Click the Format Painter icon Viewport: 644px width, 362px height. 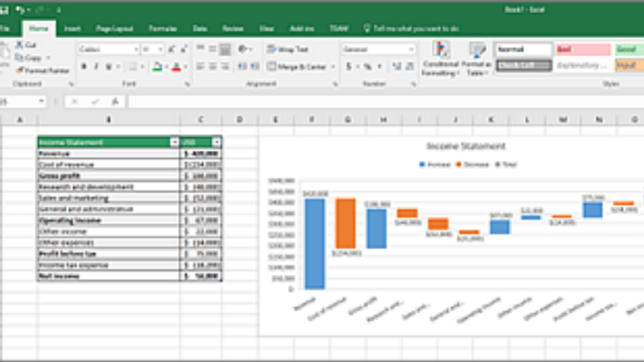19,71
